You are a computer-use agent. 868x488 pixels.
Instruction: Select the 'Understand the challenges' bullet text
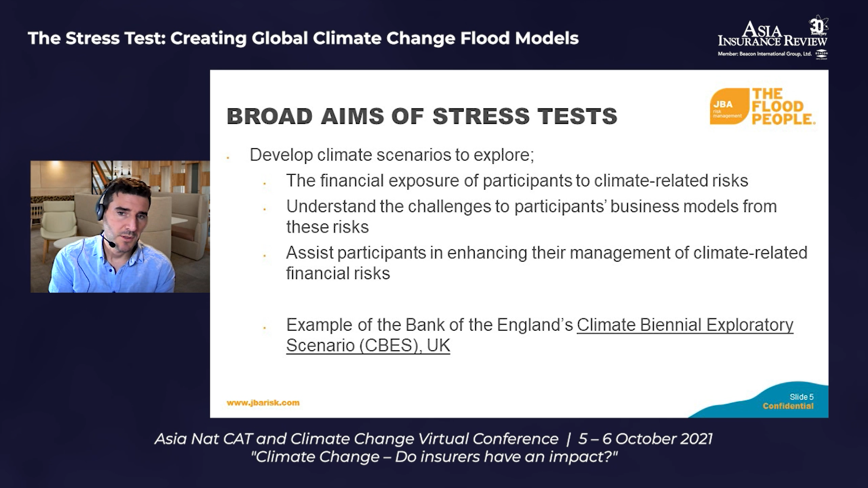click(x=531, y=216)
